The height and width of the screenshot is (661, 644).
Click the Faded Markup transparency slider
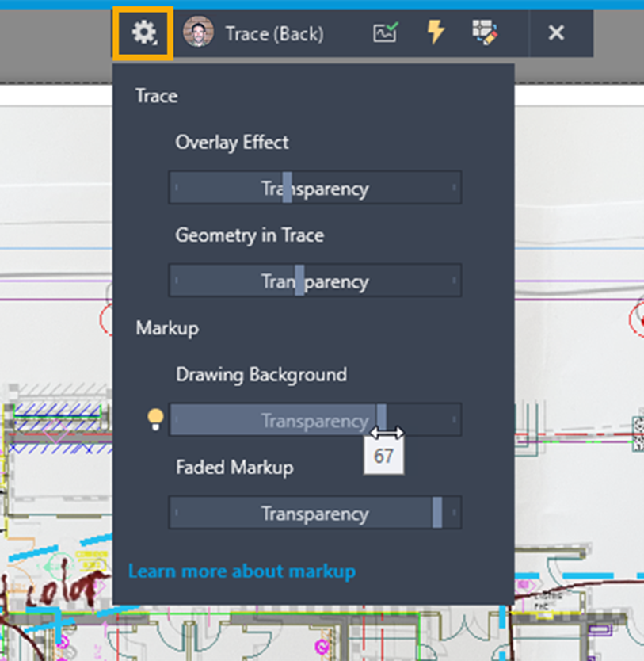[315, 513]
